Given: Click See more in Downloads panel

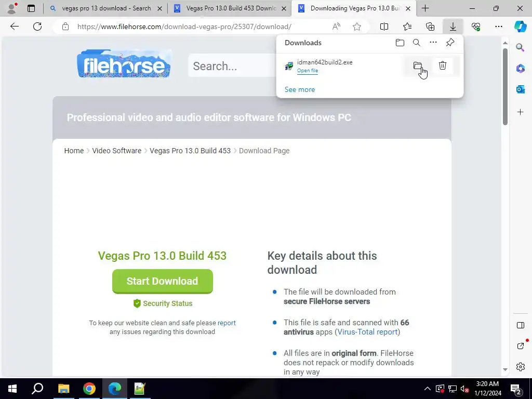Looking at the screenshot, I should [x=300, y=89].
